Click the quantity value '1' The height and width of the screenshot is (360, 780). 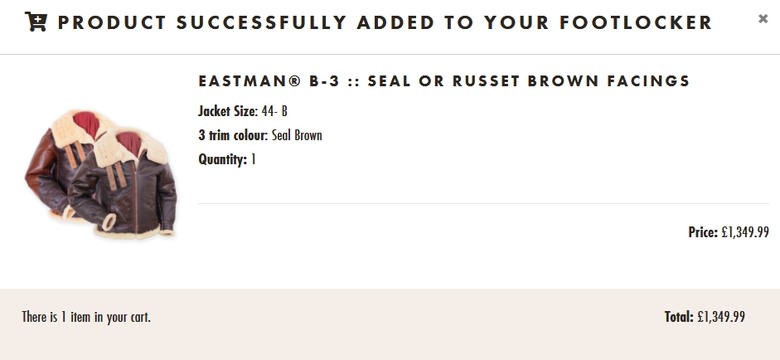253,160
